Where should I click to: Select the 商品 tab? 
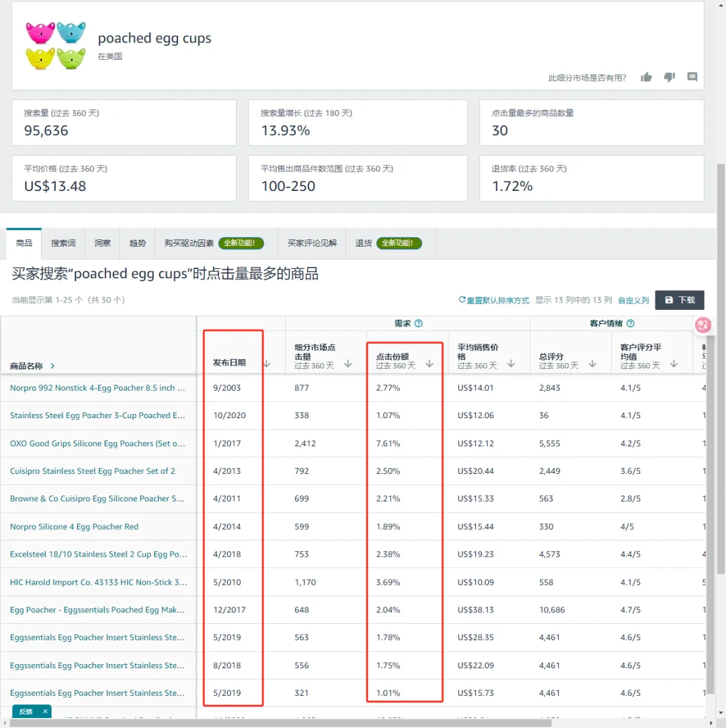(24, 243)
